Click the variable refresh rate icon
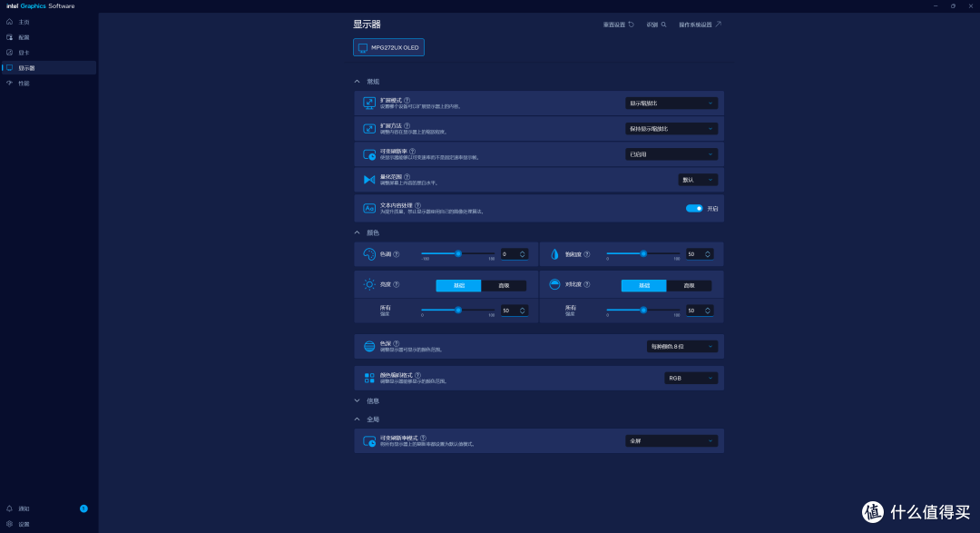This screenshot has width=980, height=533. tap(369, 154)
